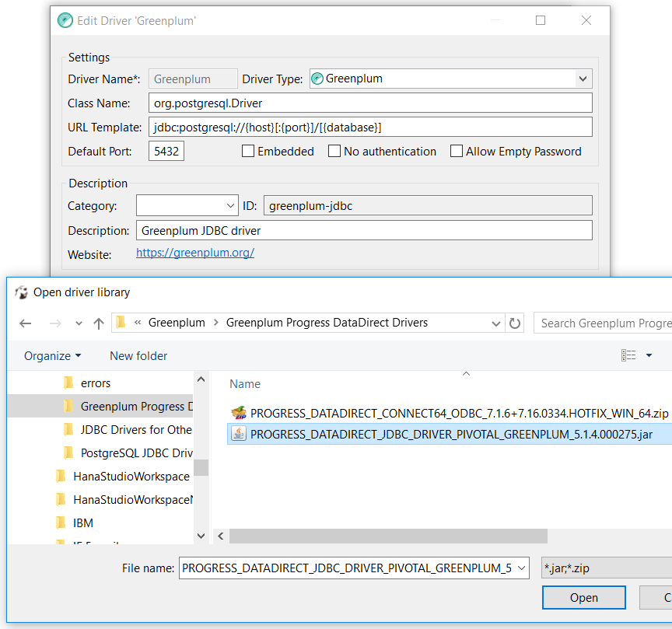Click the errors folder icon
The image size is (672, 629).
pos(68,383)
